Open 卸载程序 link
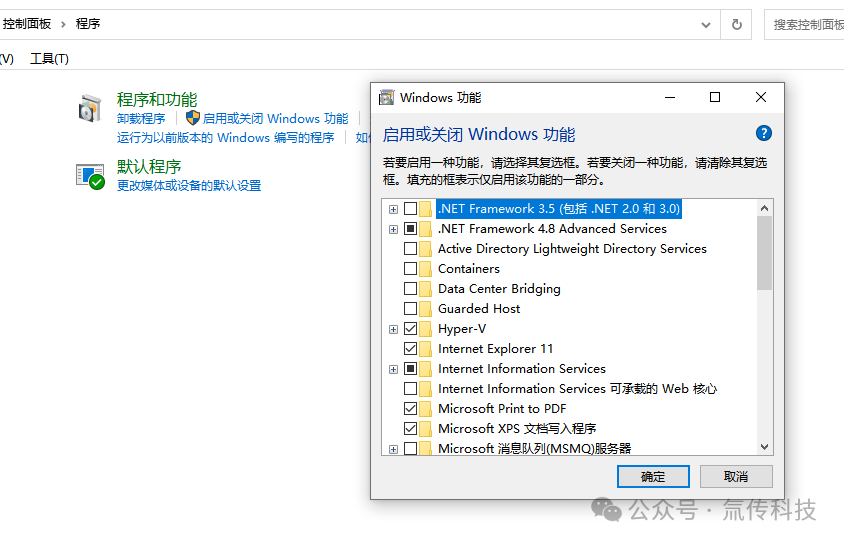This screenshot has height=544, width=844. (x=141, y=118)
